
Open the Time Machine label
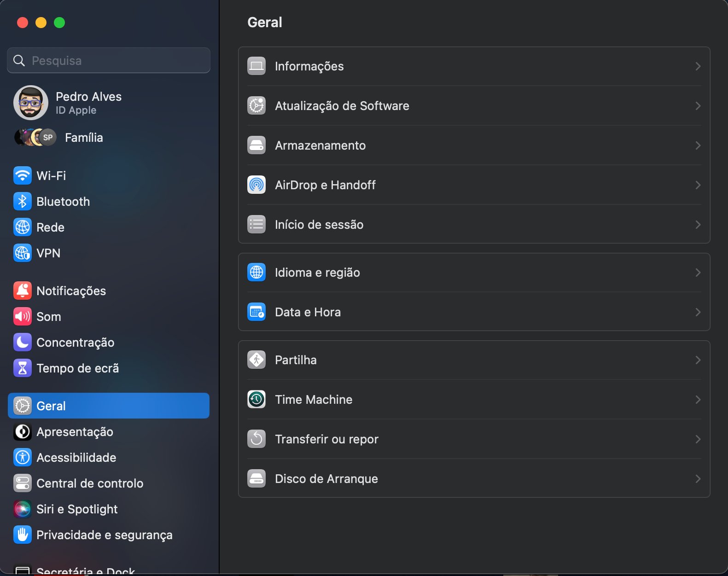tap(314, 400)
